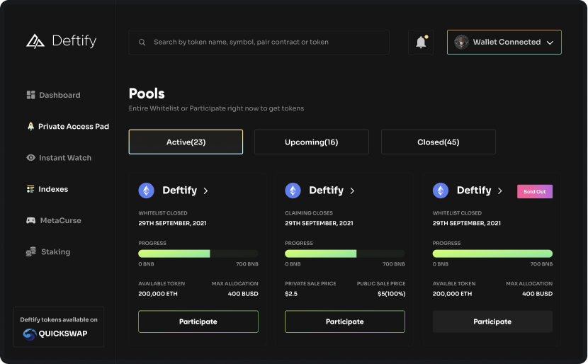Participate in the first Deftify pool
Image resolution: width=588 pixels, height=364 pixels.
[198, 322]
